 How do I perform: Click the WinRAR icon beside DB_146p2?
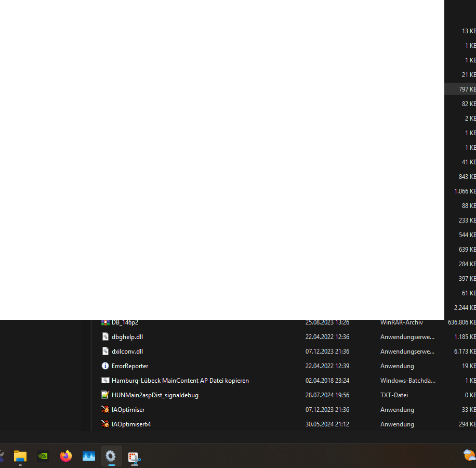[x=105, y=322]
